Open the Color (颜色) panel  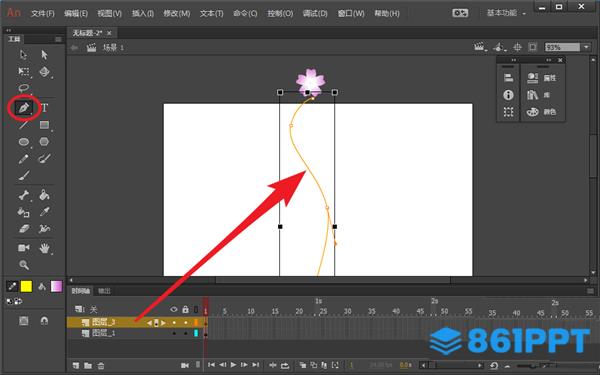(541, 112)
